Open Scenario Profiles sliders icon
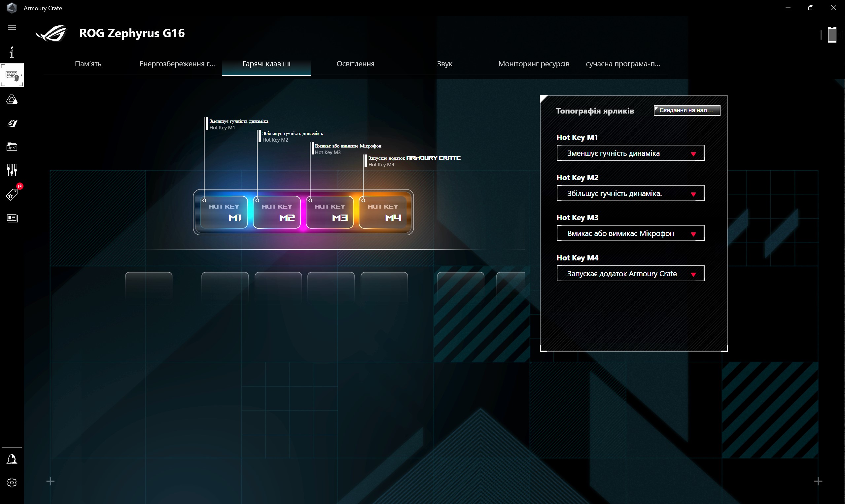Image resolution: width=845 pixels, height=504 pixels. 12,170
